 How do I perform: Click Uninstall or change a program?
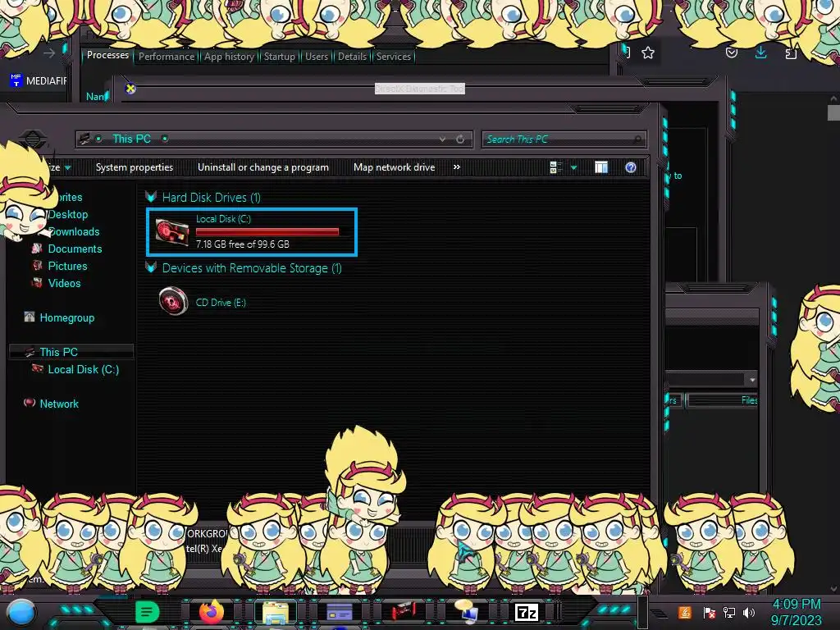click(263, 167)
